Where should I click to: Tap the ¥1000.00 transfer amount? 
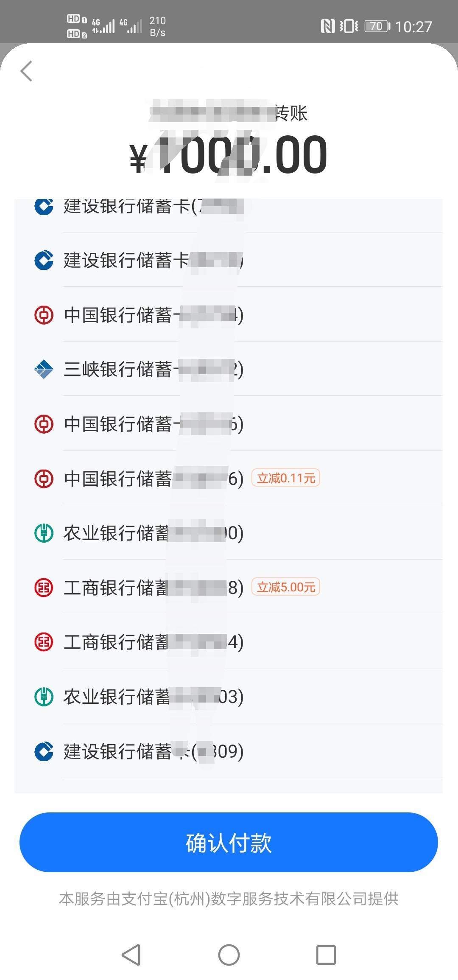pos(229,156)
